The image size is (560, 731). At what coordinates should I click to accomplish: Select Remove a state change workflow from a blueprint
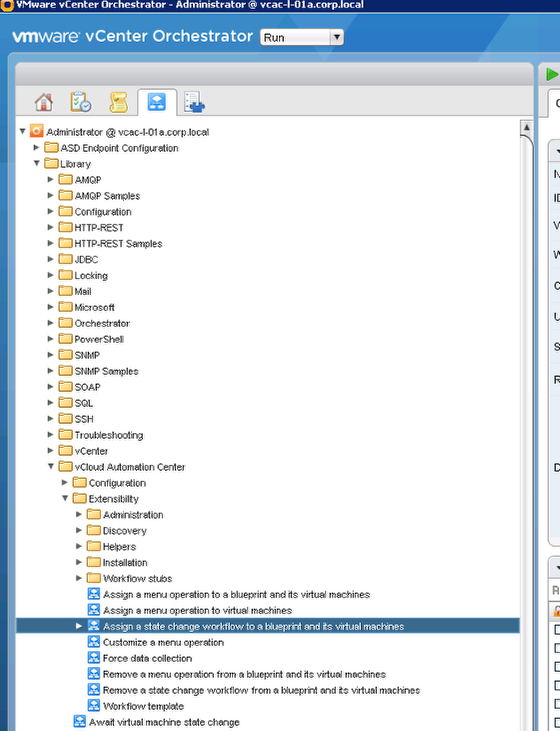(x=261, y=690)
